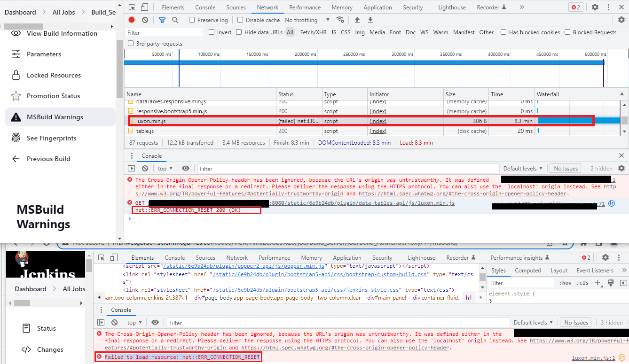Open network search with magnifier icon
Viewport: 629px width, 364px height.
tap(175, 20)
